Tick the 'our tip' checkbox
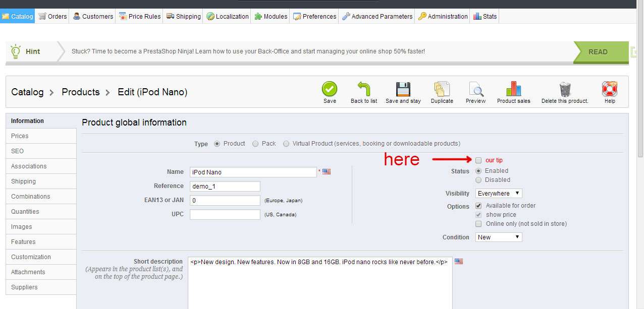This screenshot has height=309, width=644. [478, 160]
